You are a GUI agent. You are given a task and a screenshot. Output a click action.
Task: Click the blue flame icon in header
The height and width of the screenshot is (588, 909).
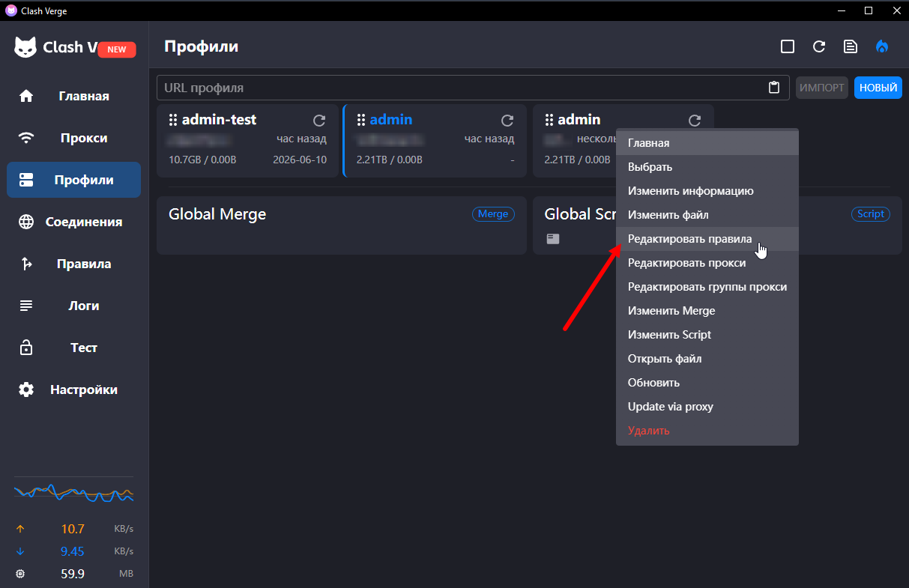click(x=882, y=46)
